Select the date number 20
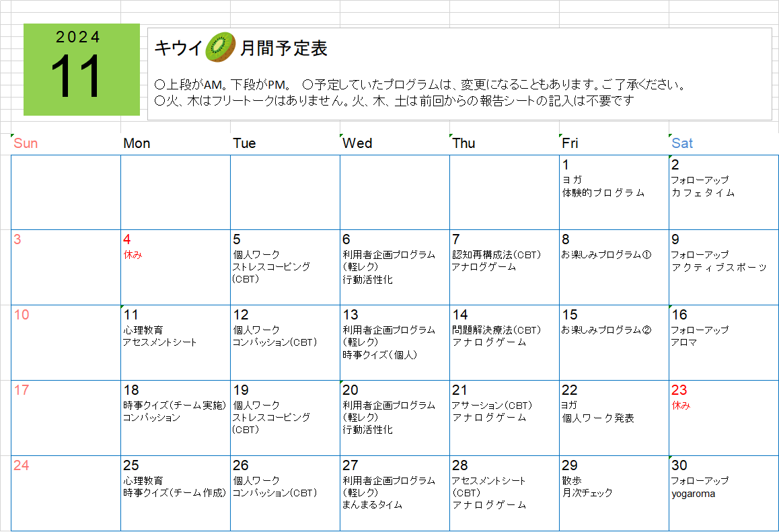Viewport: 779px width, 532px height. 350,391
